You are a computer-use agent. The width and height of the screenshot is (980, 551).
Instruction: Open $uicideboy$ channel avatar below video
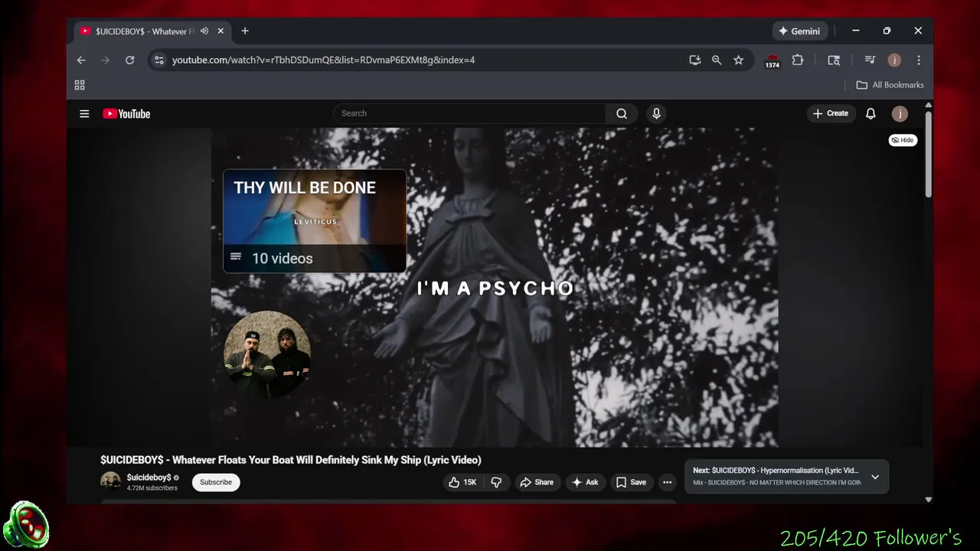(111, 481)
